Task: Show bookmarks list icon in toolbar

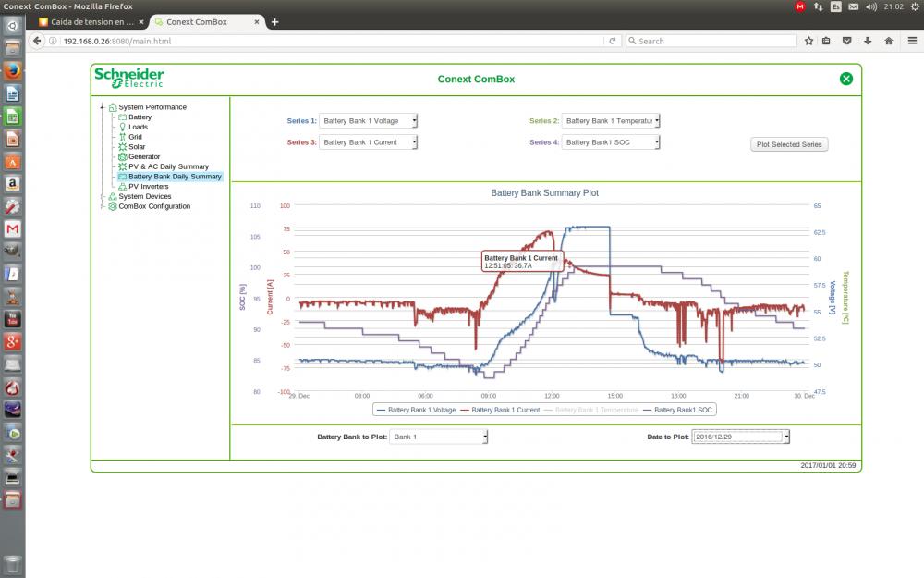Action: click(x=826, y=41)
